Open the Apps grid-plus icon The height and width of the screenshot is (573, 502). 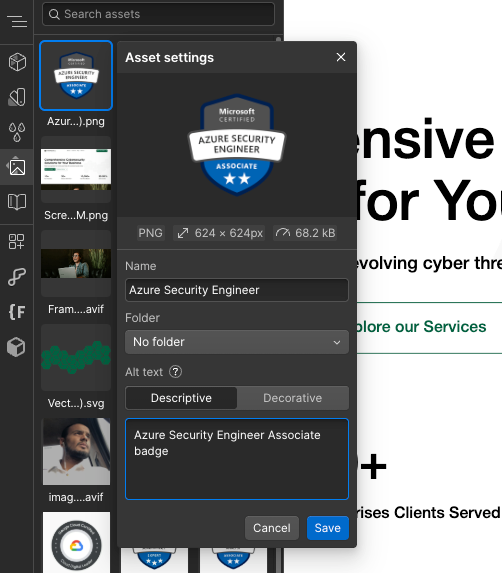(17, 242)
